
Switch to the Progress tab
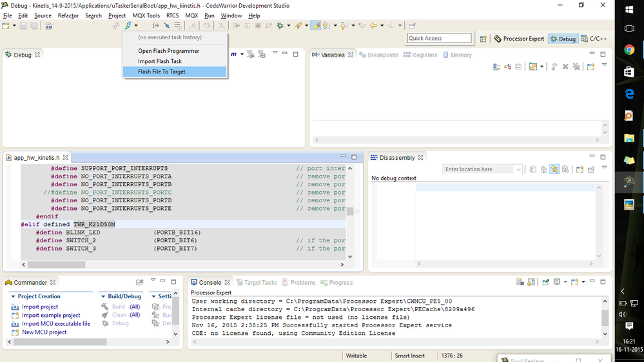(337, 282)
